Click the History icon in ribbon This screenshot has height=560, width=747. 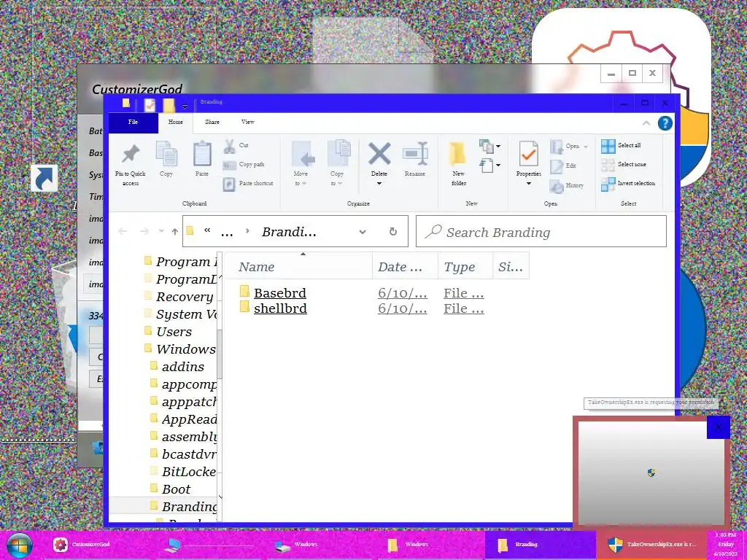point(557,186)
